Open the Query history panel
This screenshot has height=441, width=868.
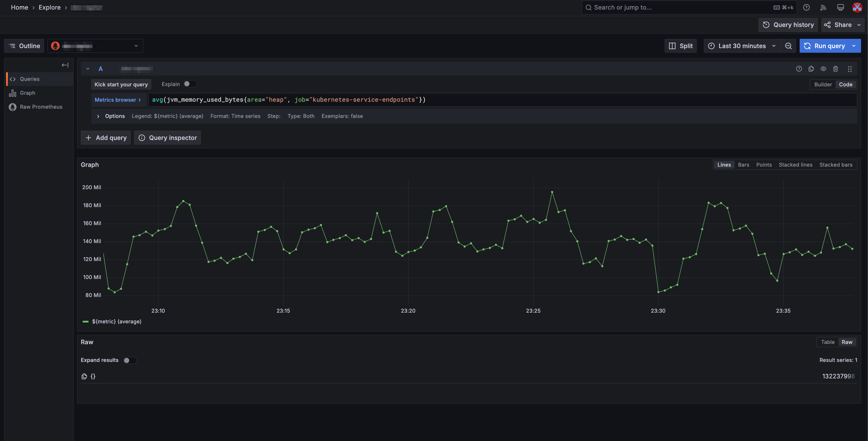coord(788,25)
